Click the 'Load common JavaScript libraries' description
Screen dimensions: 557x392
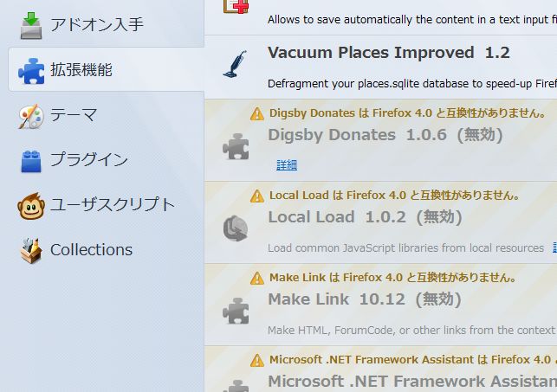click(x=405, y=248)
